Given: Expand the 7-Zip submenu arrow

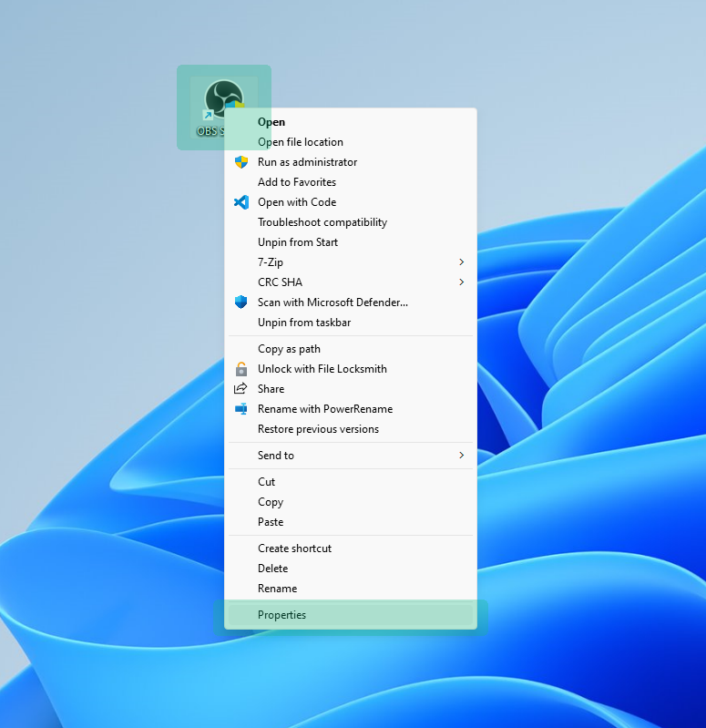Looking at the screenshot, I should (461, 262).
